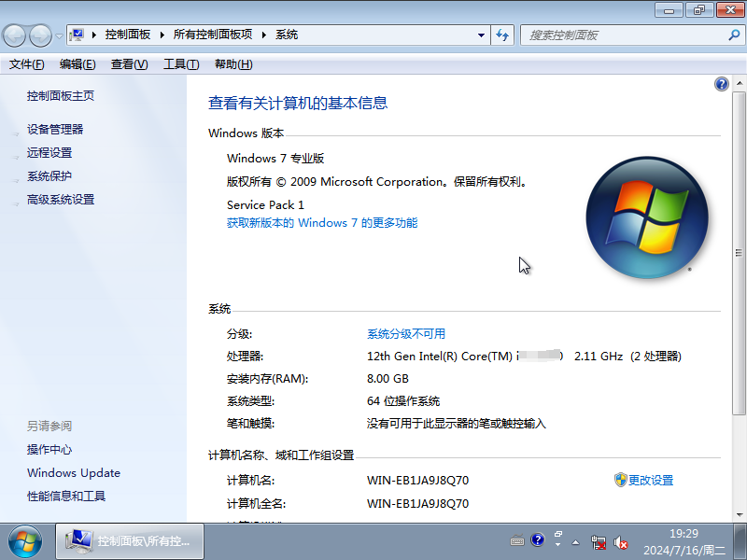Click 更改设置 for computer name
Image resolution: width=747 pixels, height=560 pixels.
650,480
